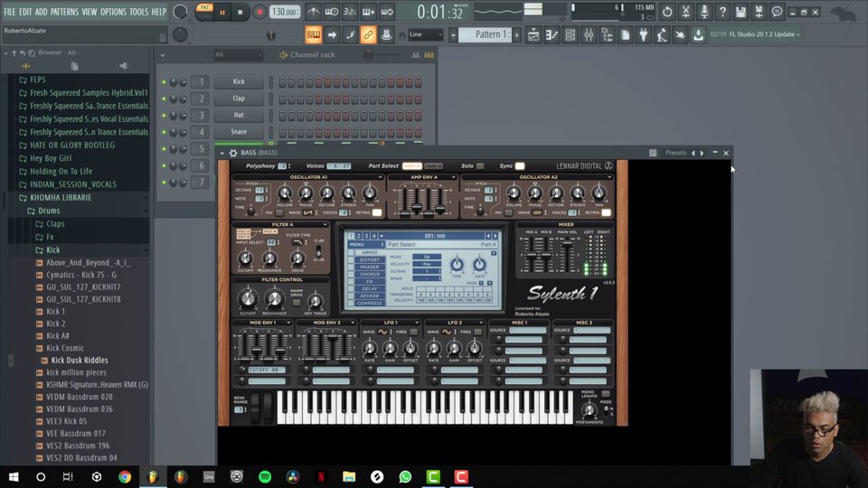Click the Record button
The height and width of the screenshot is (488, 868).
[259, 12]
